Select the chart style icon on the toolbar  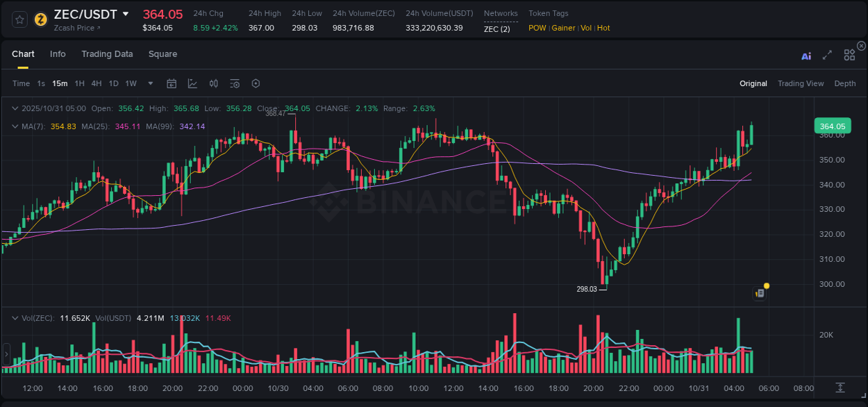[192, 83]
